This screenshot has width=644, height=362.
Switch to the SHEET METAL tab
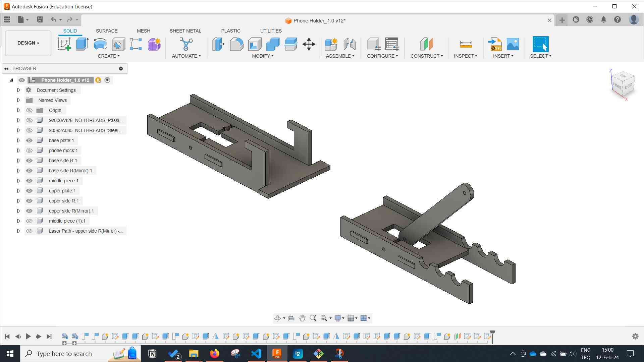(185, 31)
